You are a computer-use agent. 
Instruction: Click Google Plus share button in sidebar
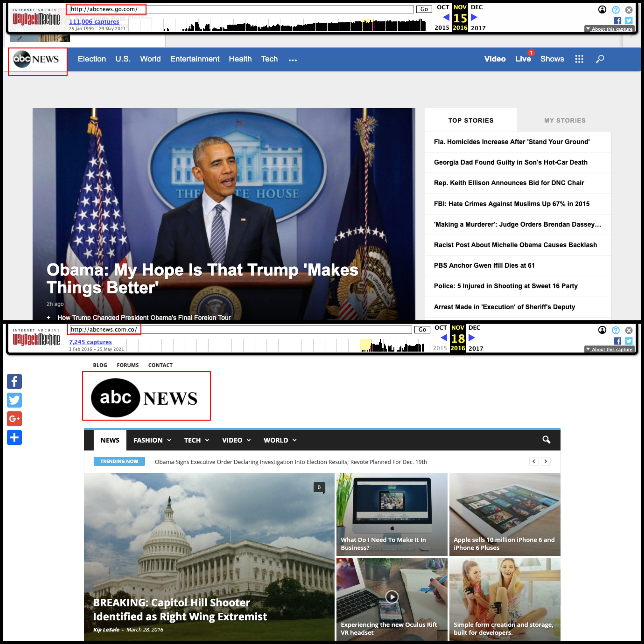[x=14, y=419]
